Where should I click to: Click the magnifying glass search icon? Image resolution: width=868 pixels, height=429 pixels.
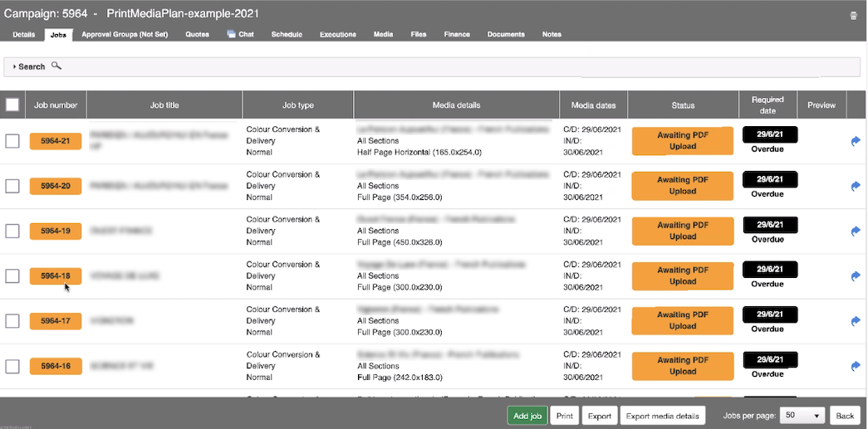(56, 66)
